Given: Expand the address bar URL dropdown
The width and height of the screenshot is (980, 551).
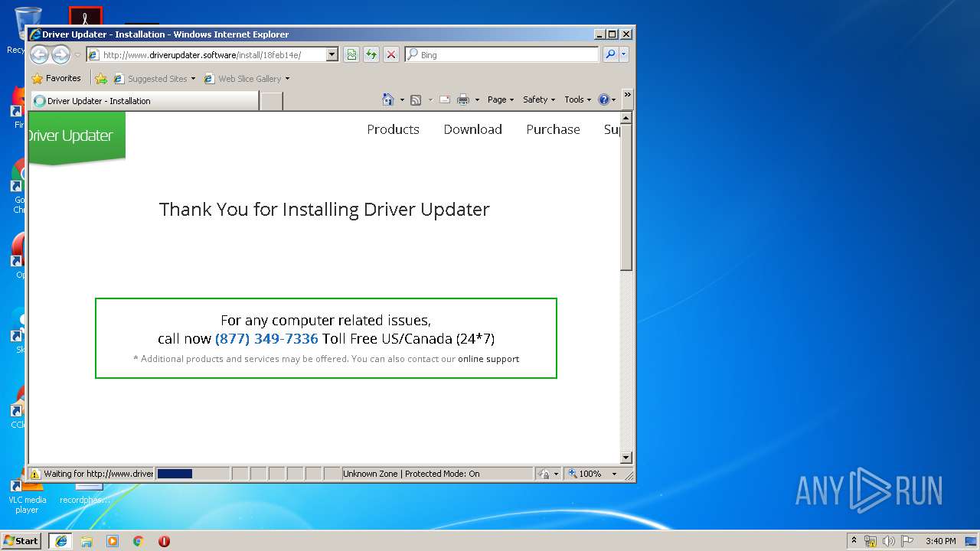Looking at the screenshot, I should [332, 54].
